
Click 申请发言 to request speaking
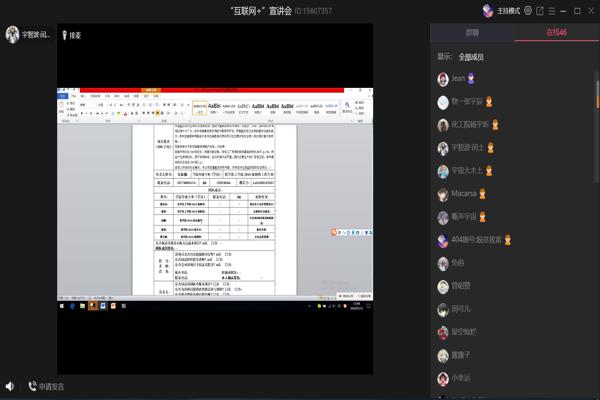point(46,386)
